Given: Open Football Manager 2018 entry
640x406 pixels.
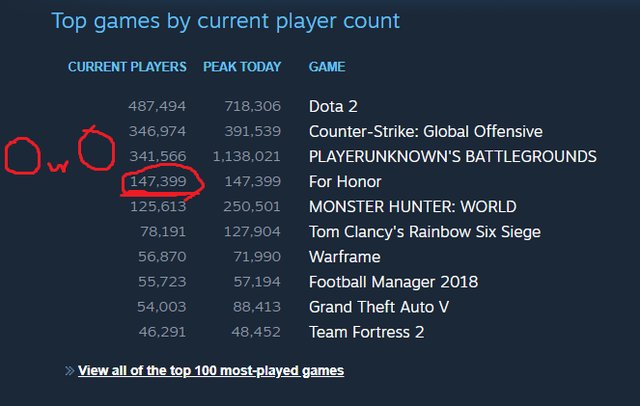Looking at the screenshot, I should (393, 282).
